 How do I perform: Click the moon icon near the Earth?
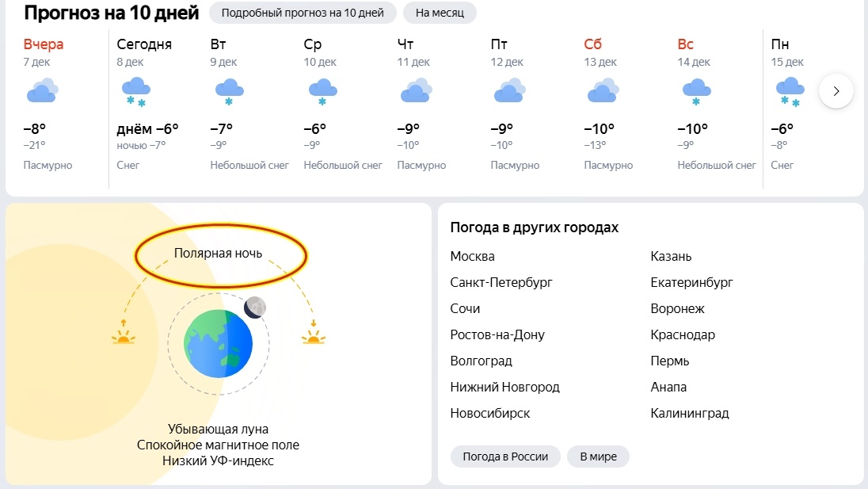pos(254,308)
